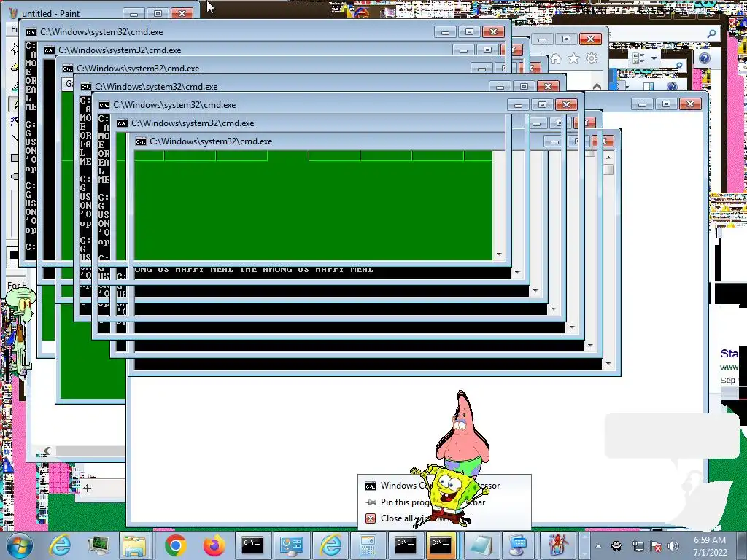Click the Paint title bar app icon

(13, 13)
